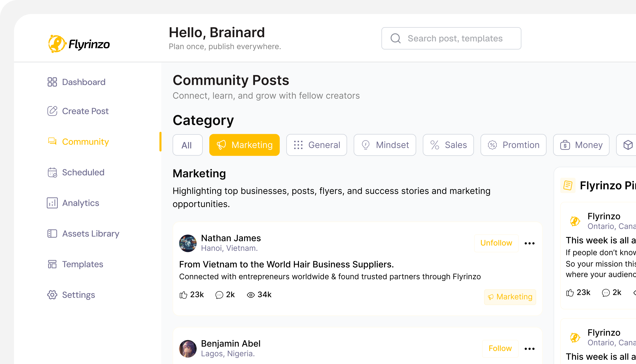Select the General category filter
Image resolution: width=636 pixels, height=364 pixels.
(317, 145)
